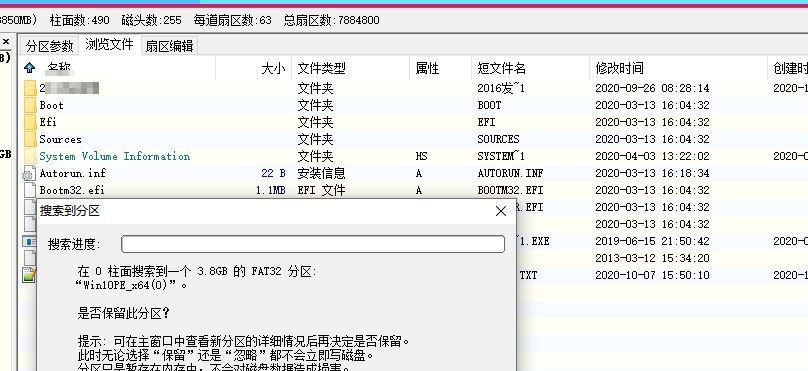Click the HS attribute cell
This screenshot has width=808, height=371.
click(x=421, y=156)
